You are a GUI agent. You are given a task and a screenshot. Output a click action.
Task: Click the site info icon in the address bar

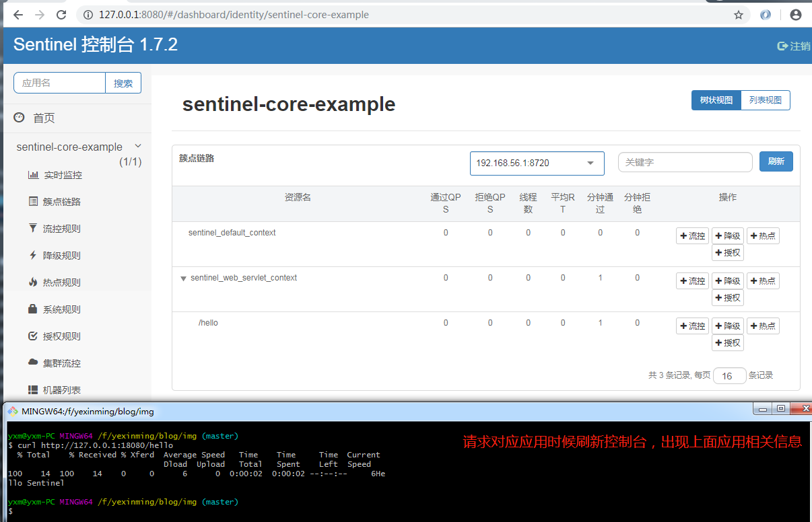pos(88,15)
